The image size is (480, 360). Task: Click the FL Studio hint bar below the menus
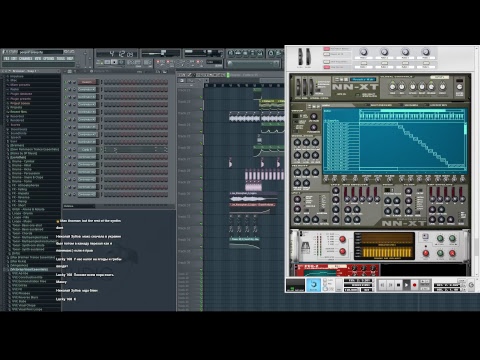click(40, 64)
